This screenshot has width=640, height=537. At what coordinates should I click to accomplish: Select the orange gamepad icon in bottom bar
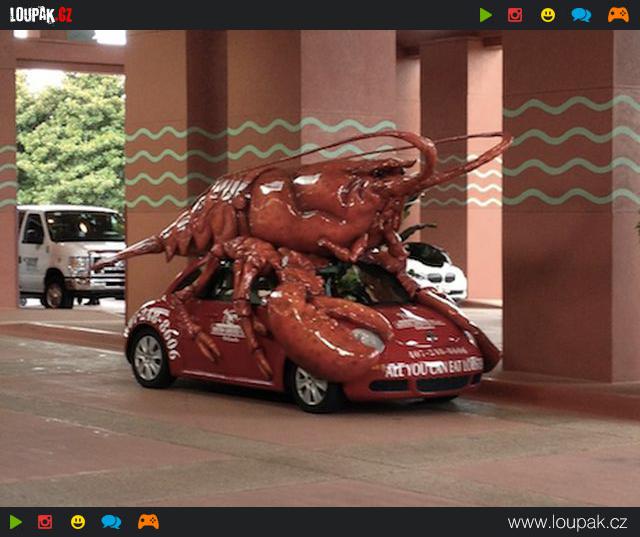[148, 522]
